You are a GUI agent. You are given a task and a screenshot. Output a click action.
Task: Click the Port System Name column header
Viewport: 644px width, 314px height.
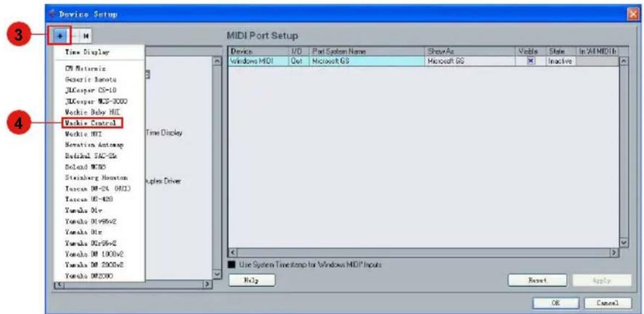click(x=367, y=52)
